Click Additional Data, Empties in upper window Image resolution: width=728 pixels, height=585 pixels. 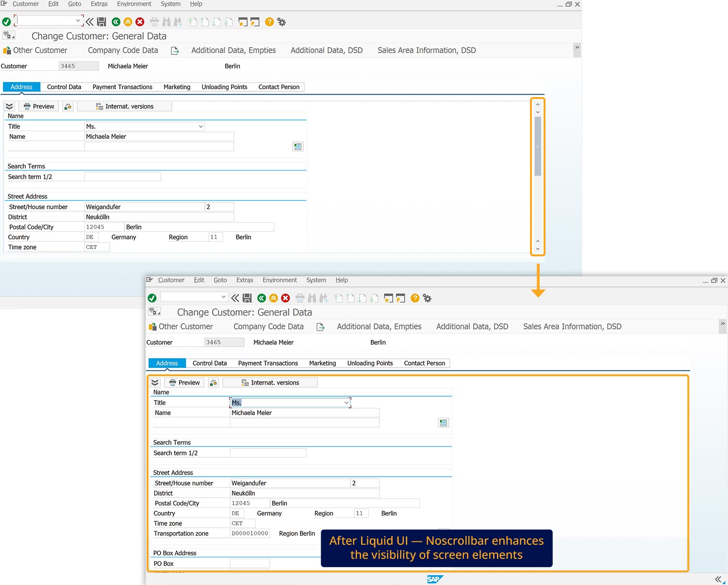[233, 50]
